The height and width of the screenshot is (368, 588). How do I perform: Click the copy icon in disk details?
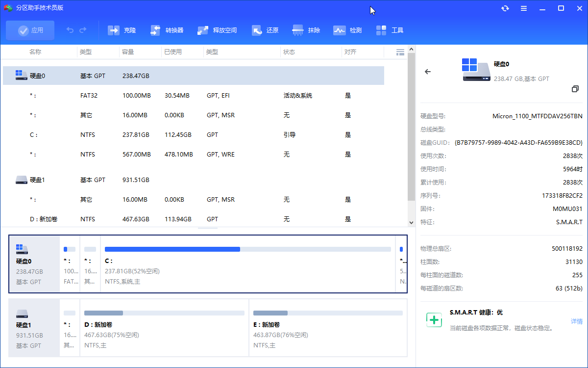[x=575, y=89]
